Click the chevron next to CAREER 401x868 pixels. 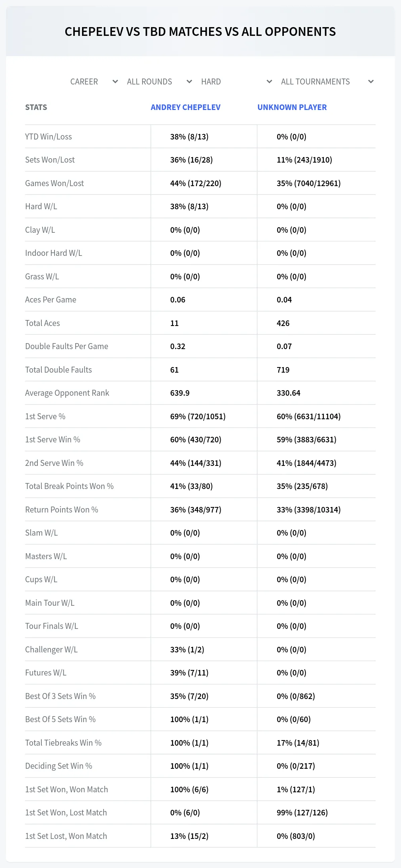(x=115, y=82)
